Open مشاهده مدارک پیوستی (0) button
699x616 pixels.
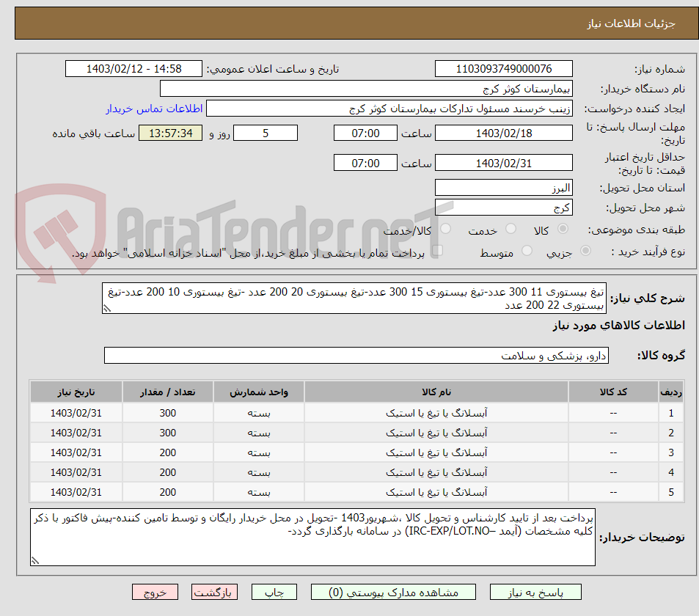click(393, 592)
